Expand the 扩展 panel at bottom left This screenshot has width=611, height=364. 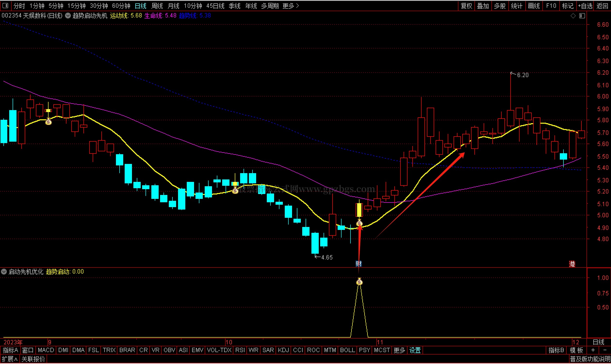point(10,360)
